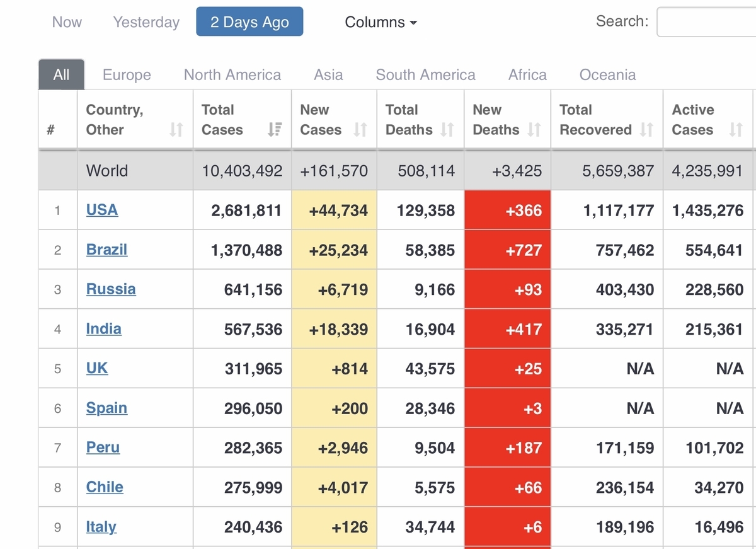
Task: Click Italy total recovered 189,196
Action: tap(625, 528)
